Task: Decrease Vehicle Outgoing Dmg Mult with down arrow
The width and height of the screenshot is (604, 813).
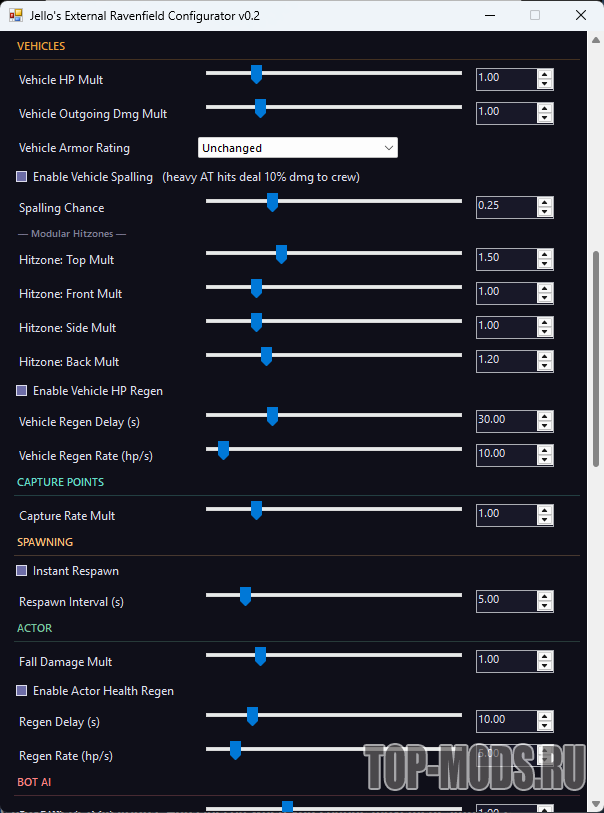Action: (544, 118)
